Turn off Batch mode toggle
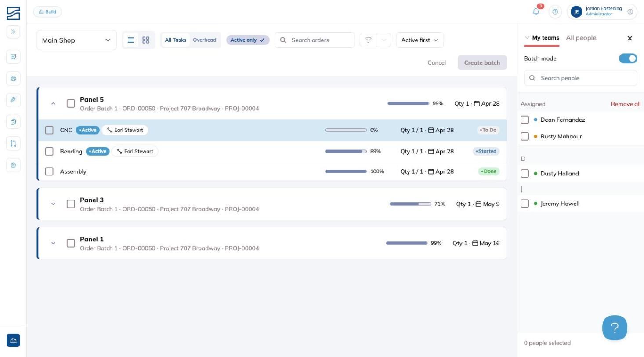The width and height of the screenshot is (644, 357). click(x=628, y=58)
